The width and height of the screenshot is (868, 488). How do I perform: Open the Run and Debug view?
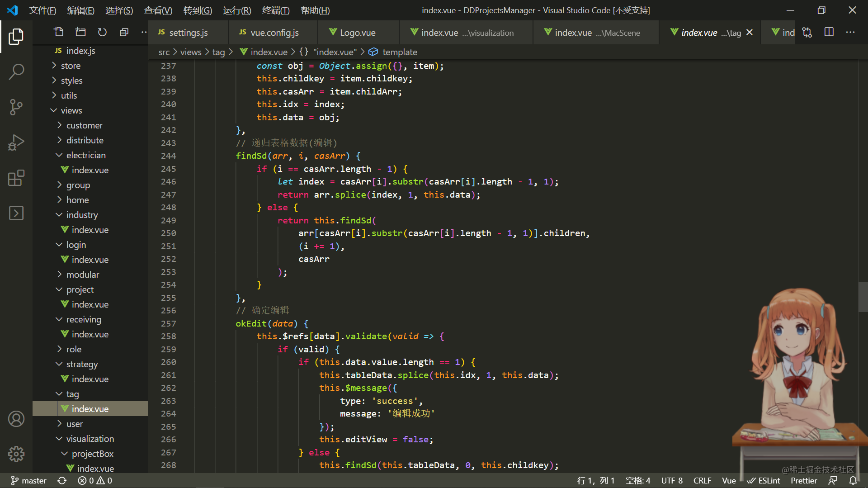click(x=16, y=142)
